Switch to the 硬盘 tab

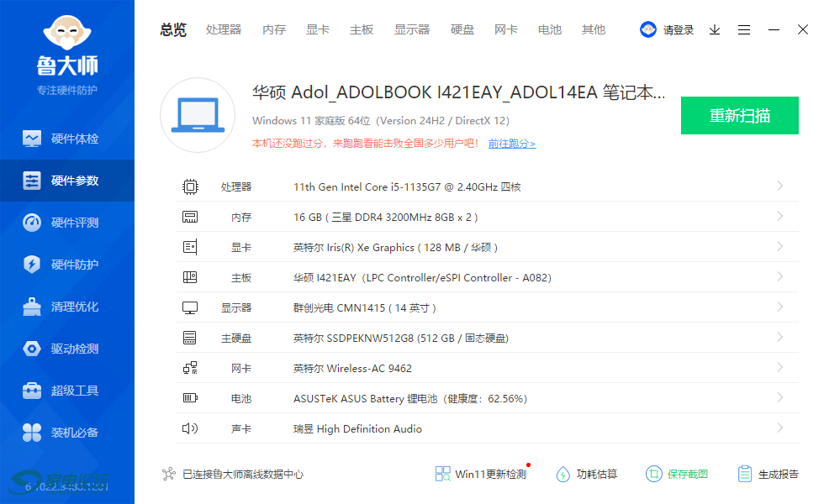pyautogui.click(x=462, y=30)
